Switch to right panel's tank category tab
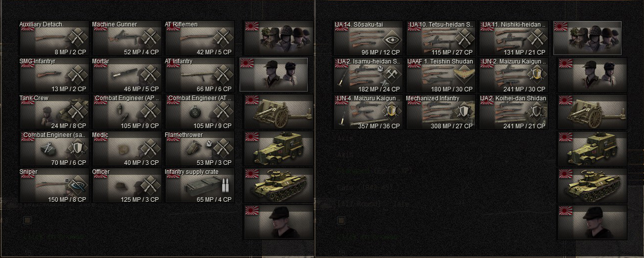 click(x=592, y=185)
